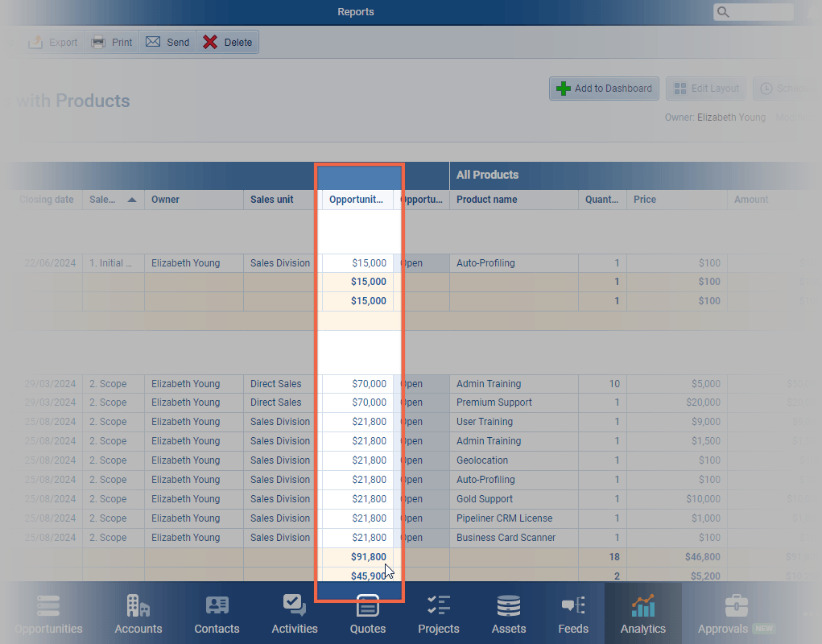Viewport: 822px width, 644px height.
Task: Open the Accounts section icon
Action: (x=138, y=615)
